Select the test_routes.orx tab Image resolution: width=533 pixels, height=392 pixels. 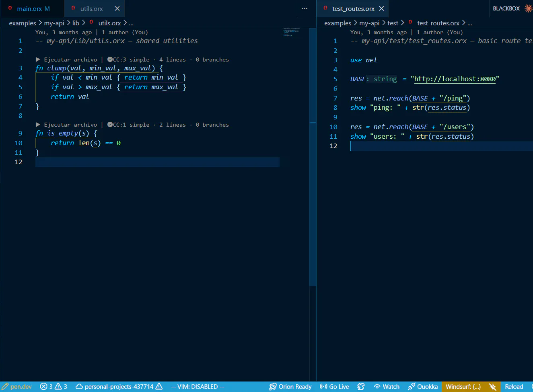pyautogui.click(x=353, y=8)
